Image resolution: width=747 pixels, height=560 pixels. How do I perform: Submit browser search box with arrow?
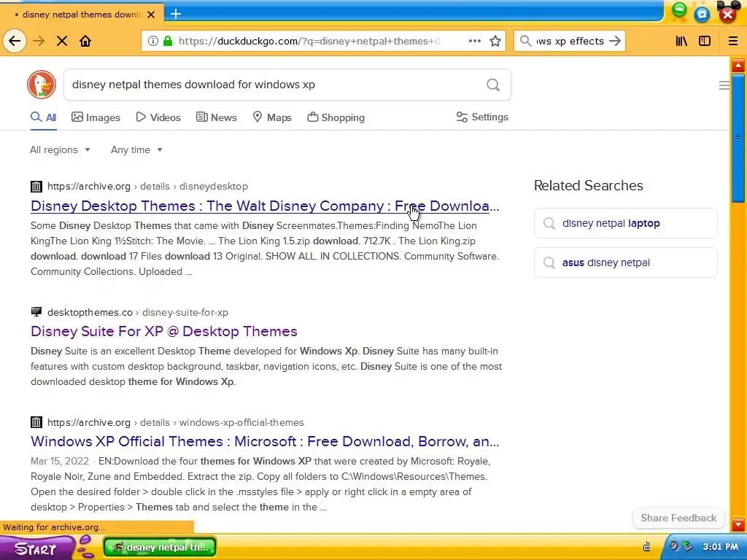(615, 41)
